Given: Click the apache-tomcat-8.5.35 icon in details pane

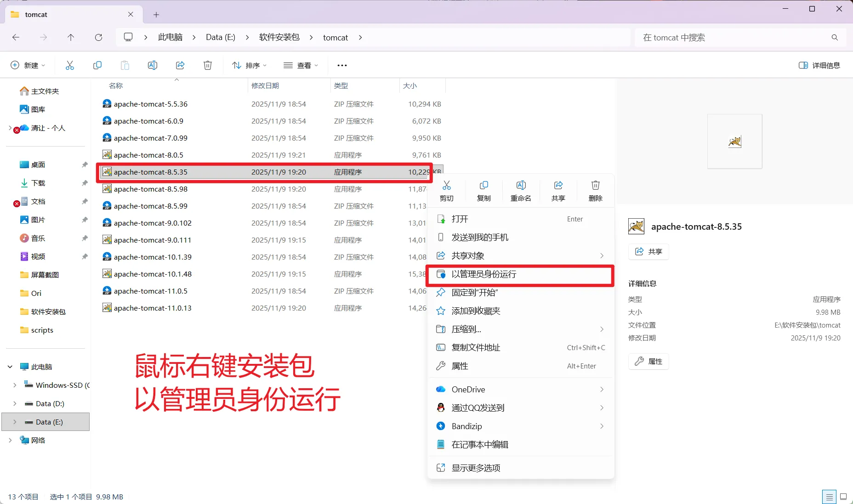Looking at the screenshot, I should click(x=637, y=227).
